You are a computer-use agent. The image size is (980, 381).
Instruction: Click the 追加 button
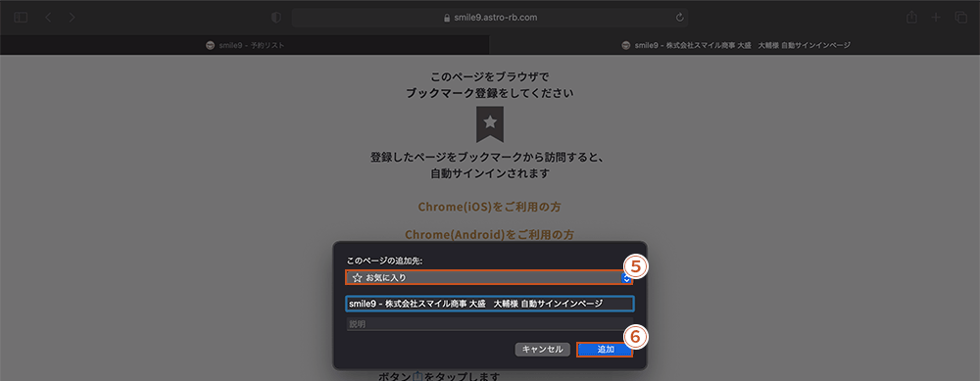[x=605, y=349]
